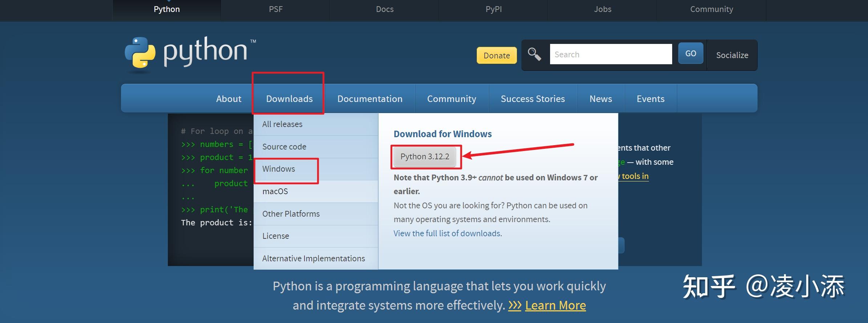Click the GO search button
Viewport: 868px width, 323px height.
click(690, 53)
